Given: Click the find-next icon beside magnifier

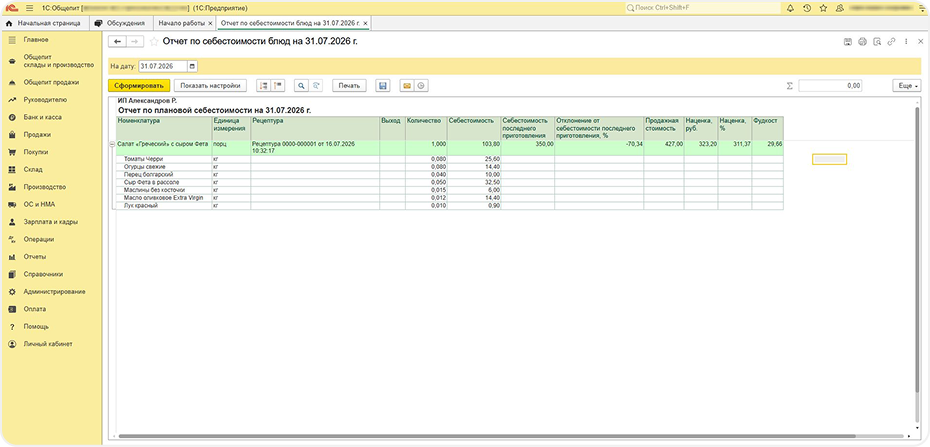Looking at the screenshot, I should [x=316, y=86].
